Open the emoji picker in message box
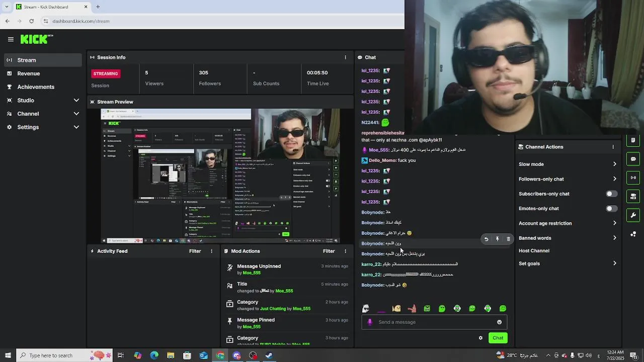The height and width of the screenshot is (362, 644). click(499, 322)
